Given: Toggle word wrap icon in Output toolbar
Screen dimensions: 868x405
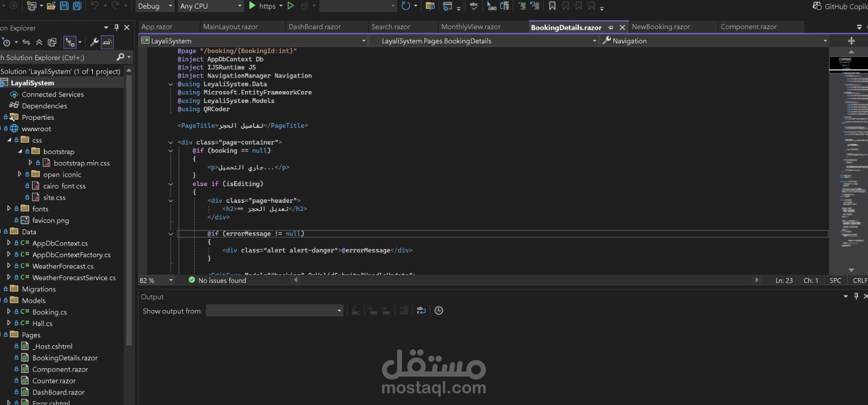Looking at the screenshot, I should (421, 311).
